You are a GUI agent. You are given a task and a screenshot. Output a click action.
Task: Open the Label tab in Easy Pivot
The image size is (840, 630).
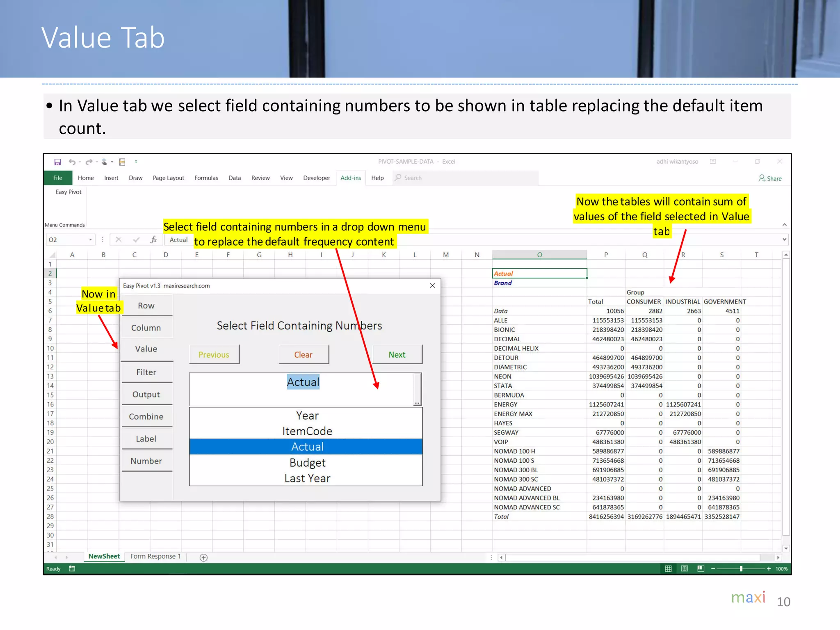pyautogui.click(x=146, y=439)
